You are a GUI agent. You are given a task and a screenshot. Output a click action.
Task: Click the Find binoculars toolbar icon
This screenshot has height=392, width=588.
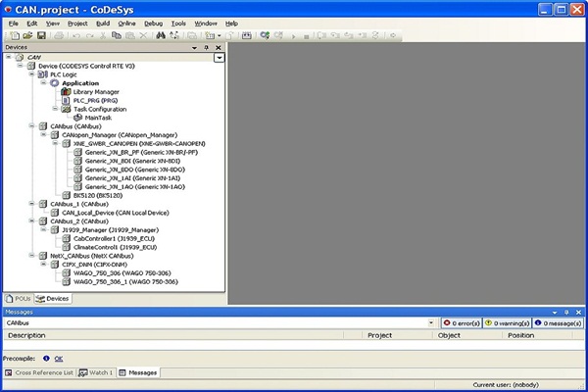click(161, 35)
